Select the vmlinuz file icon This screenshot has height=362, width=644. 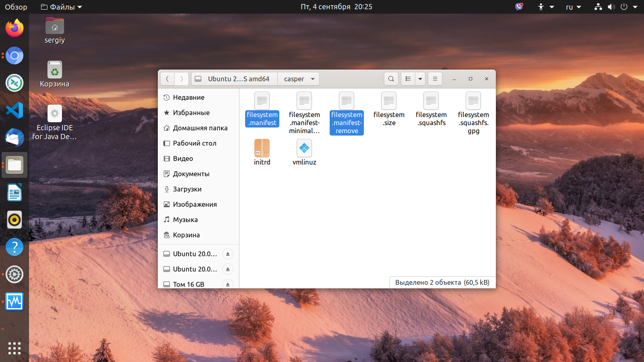coord(304,148)
